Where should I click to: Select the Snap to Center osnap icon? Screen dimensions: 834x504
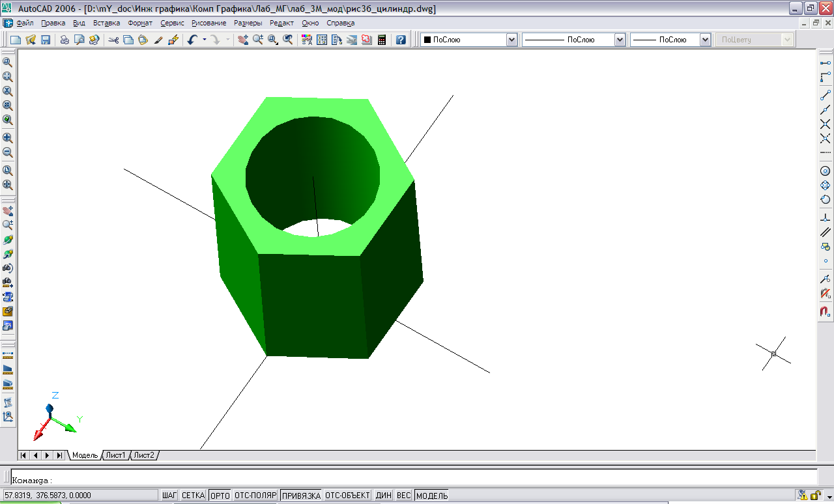coord(826,171)
